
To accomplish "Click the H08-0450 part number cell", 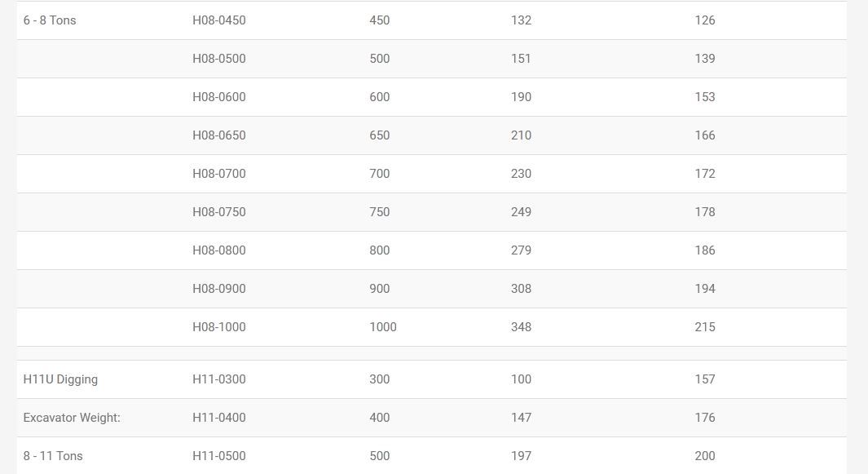I will (218, 20).
